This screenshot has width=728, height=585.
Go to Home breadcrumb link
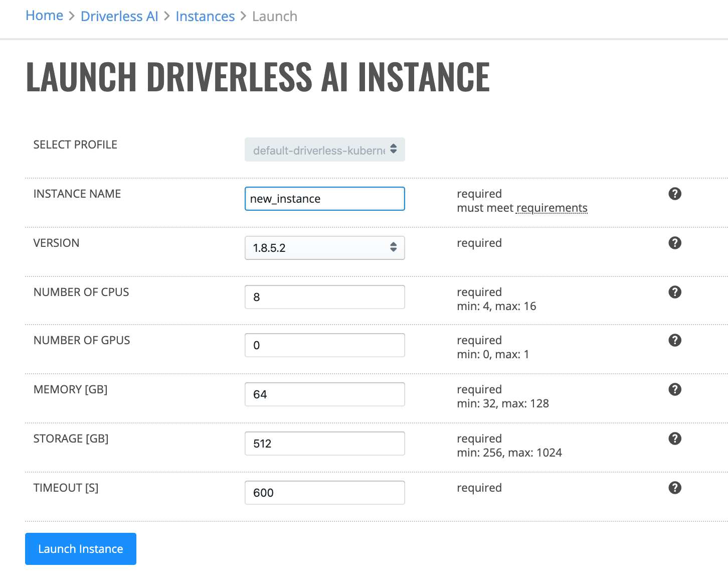[x=45, y=16]
